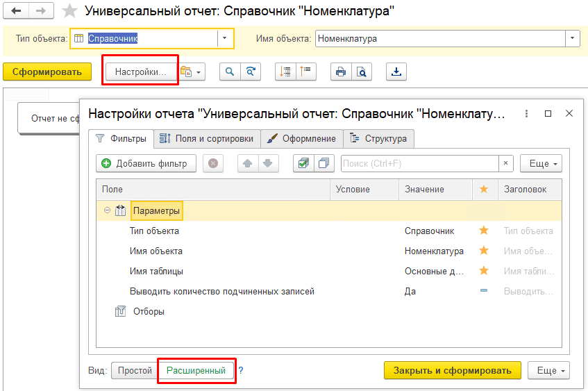Open Еще menu next to search field
This screenshot has height=391, width=588.
541,163
